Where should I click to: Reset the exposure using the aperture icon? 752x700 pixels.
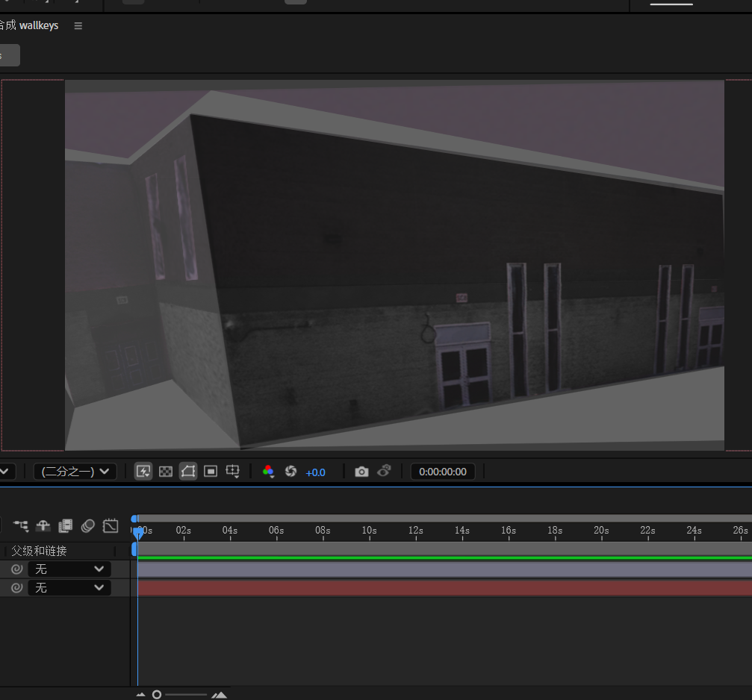[291, 472]
